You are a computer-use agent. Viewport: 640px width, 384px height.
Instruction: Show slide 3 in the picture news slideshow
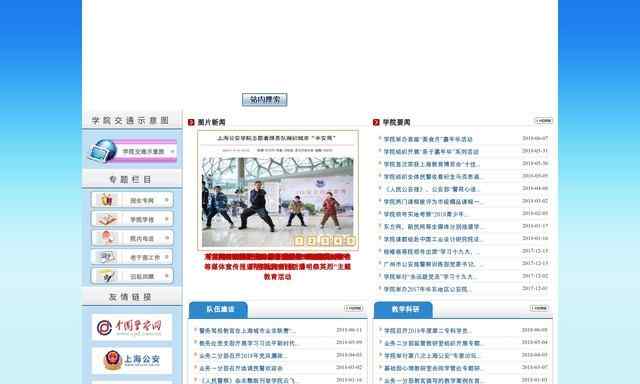pyautogui.click(x=325, y=241)
